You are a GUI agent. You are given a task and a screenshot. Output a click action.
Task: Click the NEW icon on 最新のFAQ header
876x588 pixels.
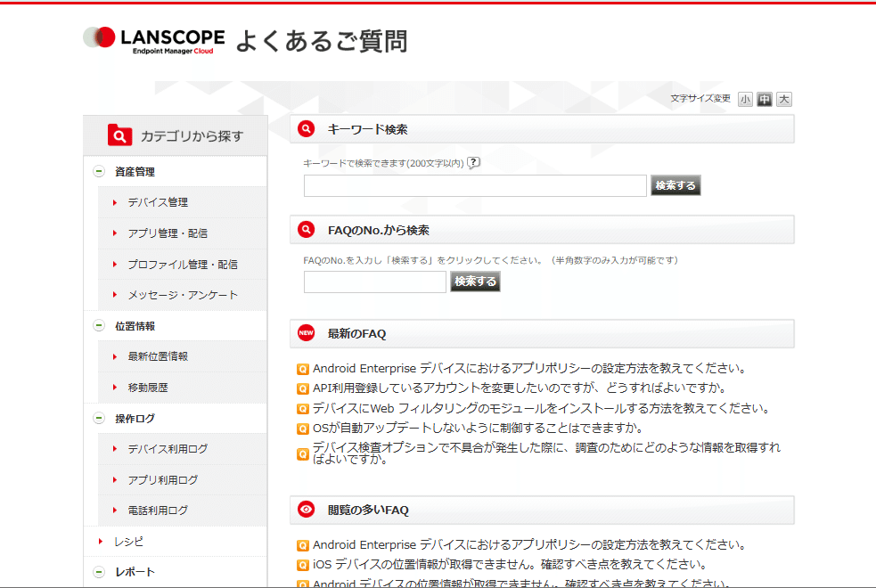pos(307,333)
